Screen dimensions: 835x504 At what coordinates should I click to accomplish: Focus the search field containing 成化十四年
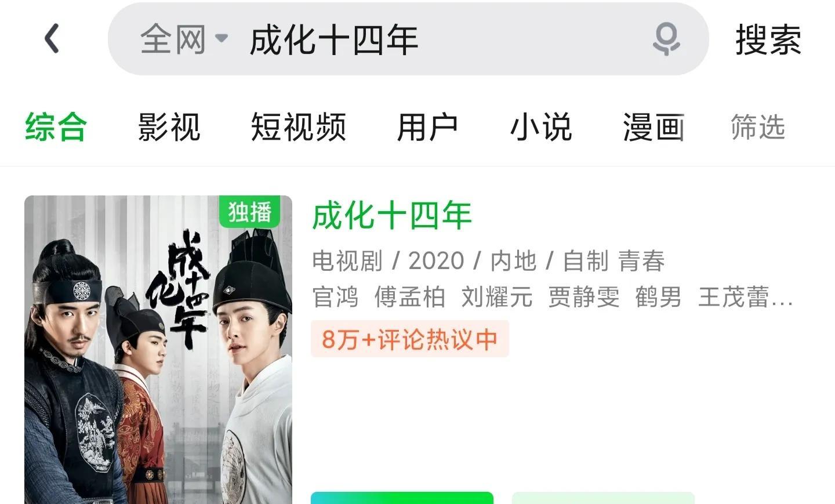point(408,39)
